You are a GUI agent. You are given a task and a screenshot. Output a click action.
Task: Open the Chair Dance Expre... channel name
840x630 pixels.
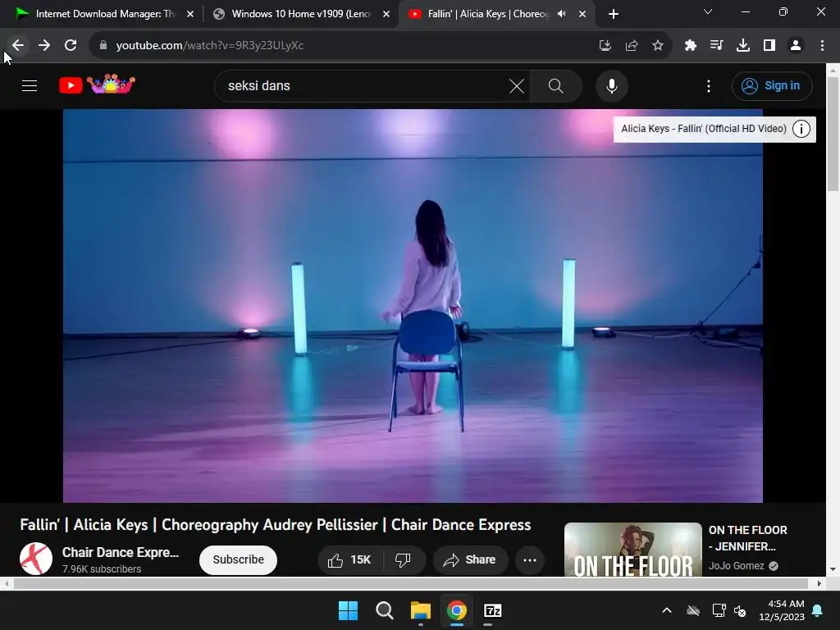[121, 552]
